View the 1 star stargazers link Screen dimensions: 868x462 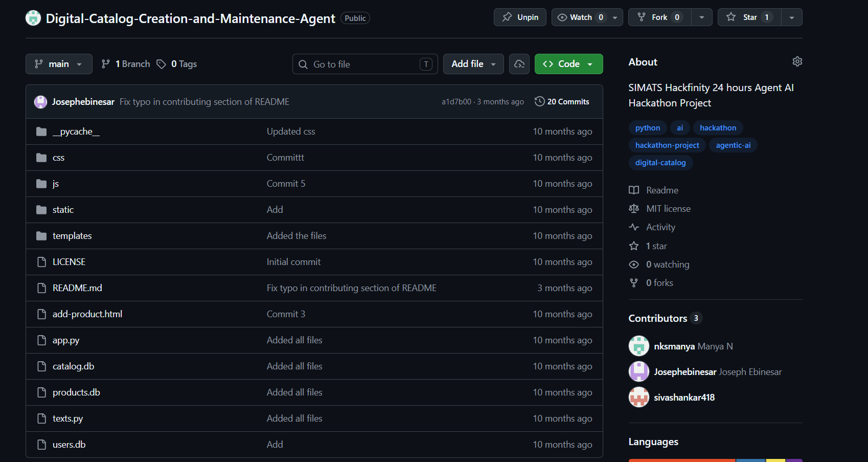click(x=648, y=246)
